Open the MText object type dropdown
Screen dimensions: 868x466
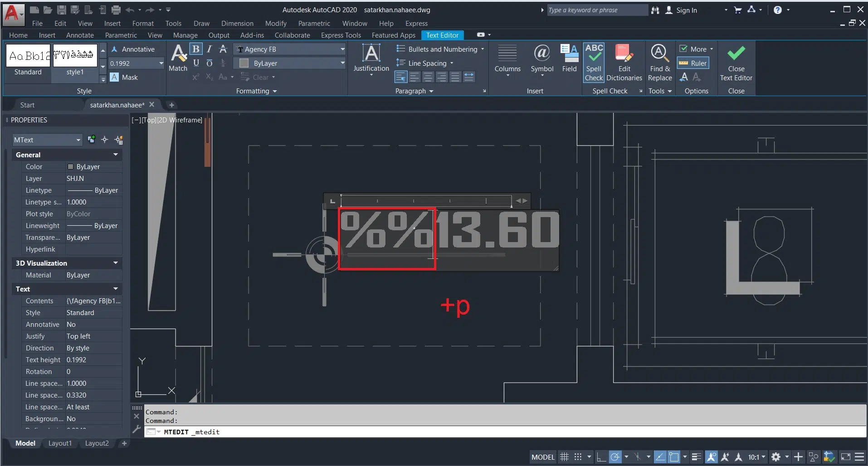point(47,140)
